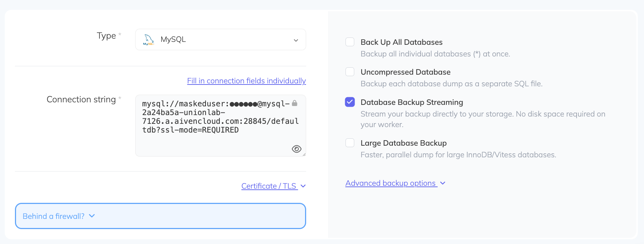Open the Type dropdown showing MySQL
This screenshot has height=244, width=644.
220,40
